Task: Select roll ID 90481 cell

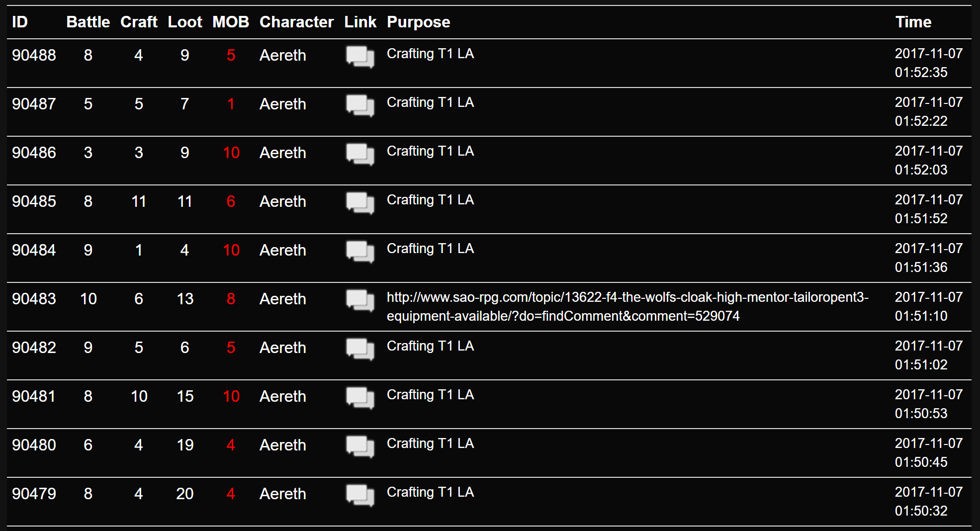Action: tap(34, 396)
